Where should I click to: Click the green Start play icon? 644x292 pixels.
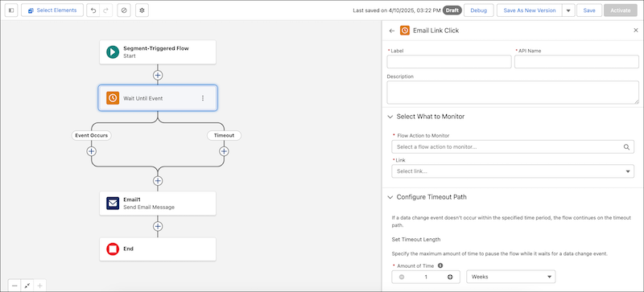(113, 52)
